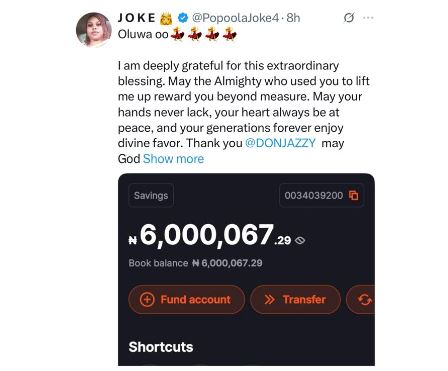Screen dimensions: 448x371
Task: Click the blue verified badge
Action: [183, 18]
